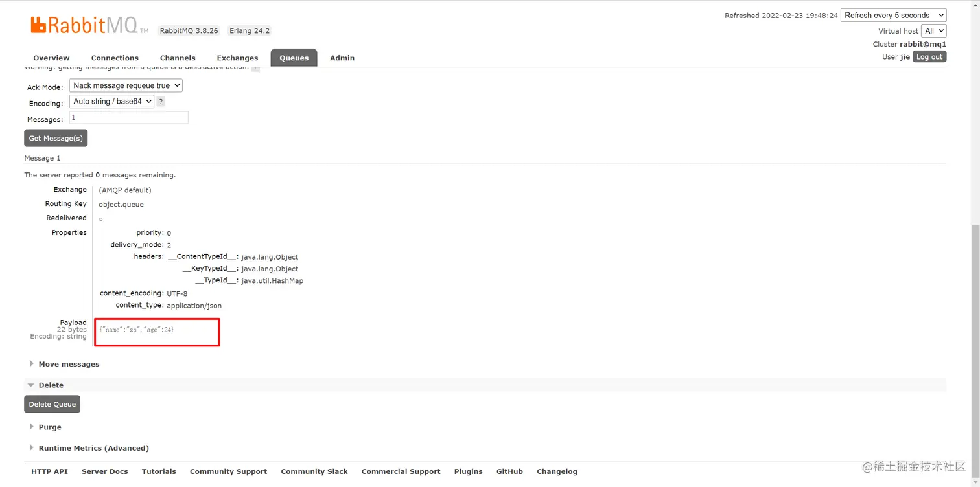Click the application/json content_type value
This screenshot has width=980, height=487.
[194, 306]
